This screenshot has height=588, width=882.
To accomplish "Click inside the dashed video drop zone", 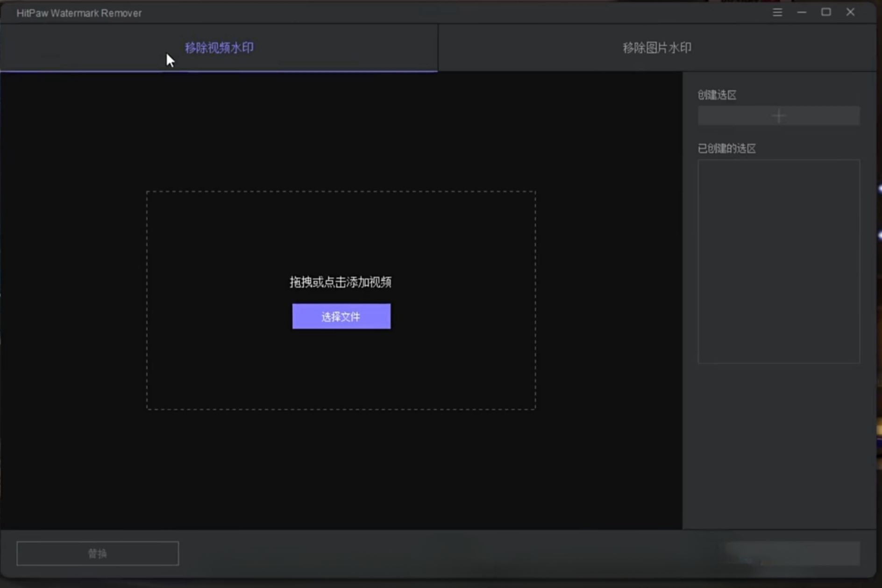I will [x=341, y=234].
